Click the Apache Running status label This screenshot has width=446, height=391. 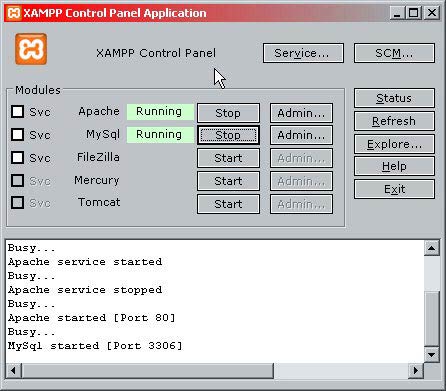[160, 111]
